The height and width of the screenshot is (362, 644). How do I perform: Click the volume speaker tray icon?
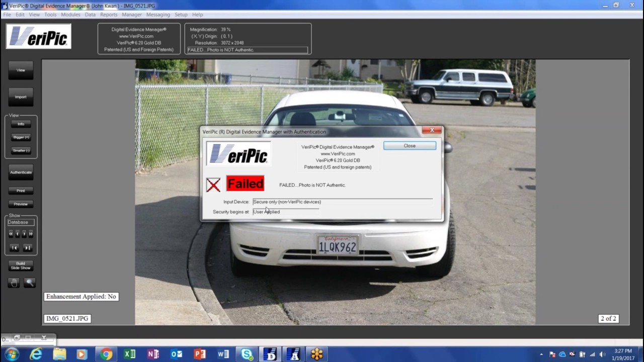pos(602,354)
